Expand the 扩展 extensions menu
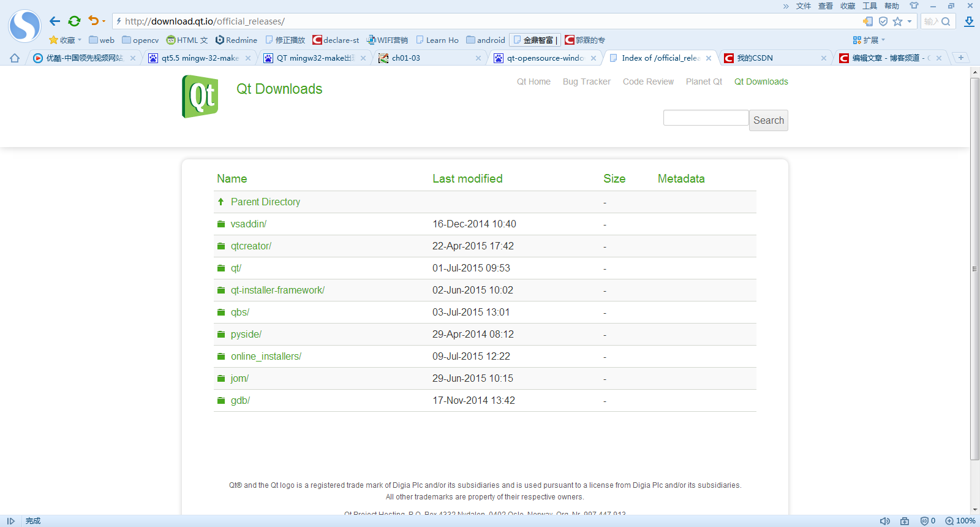980x527 pixels. [869, 40]
